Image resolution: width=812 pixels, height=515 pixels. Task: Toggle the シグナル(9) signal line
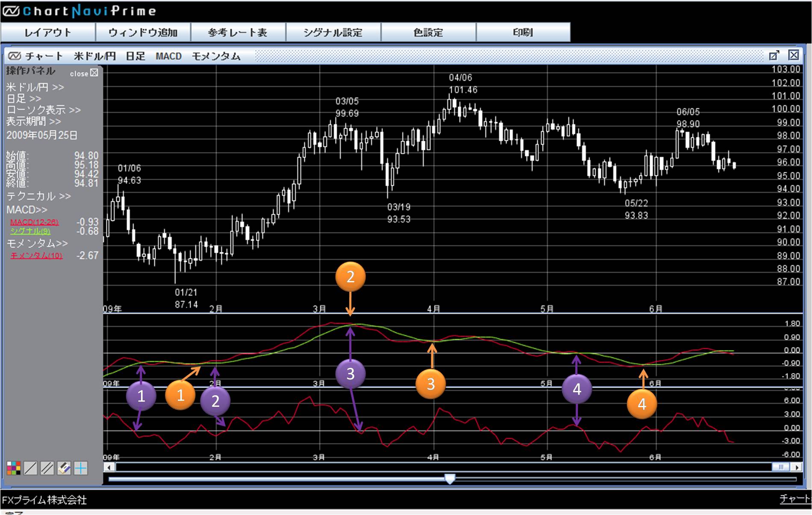coord(30,231)
